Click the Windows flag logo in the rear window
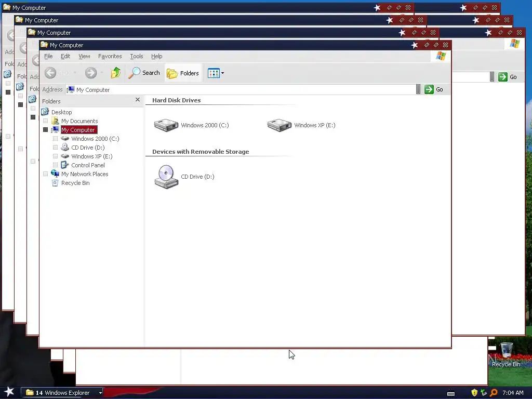Screen dimensions: 532x399 [x=514, y=44]
